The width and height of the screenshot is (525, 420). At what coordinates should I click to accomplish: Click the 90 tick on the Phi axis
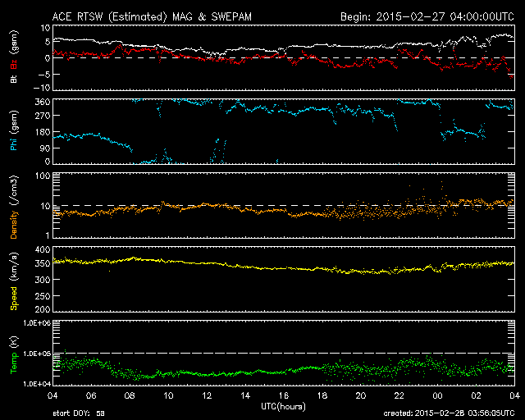click(45, 148)
